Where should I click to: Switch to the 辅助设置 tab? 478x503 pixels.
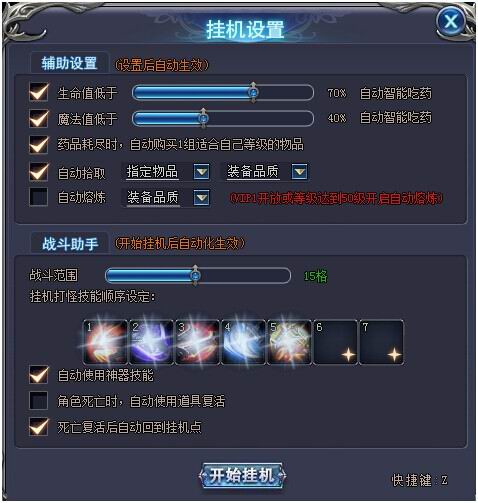click(x=69, y=63)
